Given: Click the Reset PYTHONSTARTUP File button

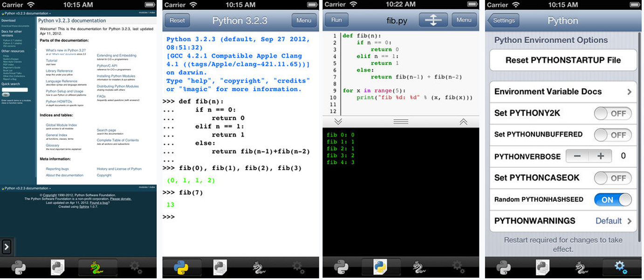Looking at the screenshot, I should click(x=563, y=60).
